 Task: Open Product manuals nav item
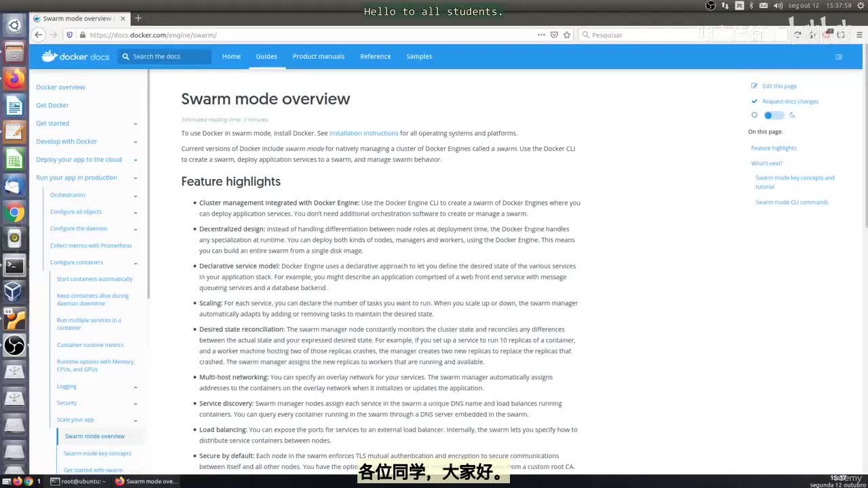(319, 56)
